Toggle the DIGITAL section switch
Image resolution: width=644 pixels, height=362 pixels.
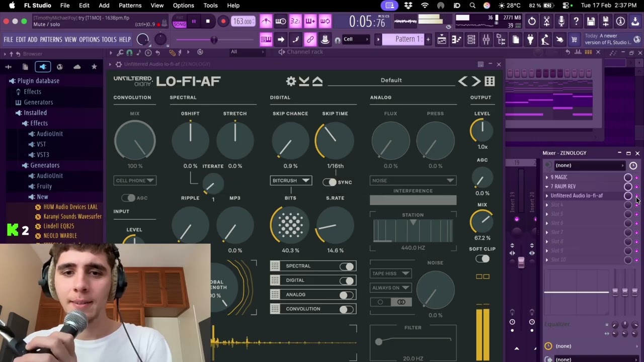[x=347, y=280]
